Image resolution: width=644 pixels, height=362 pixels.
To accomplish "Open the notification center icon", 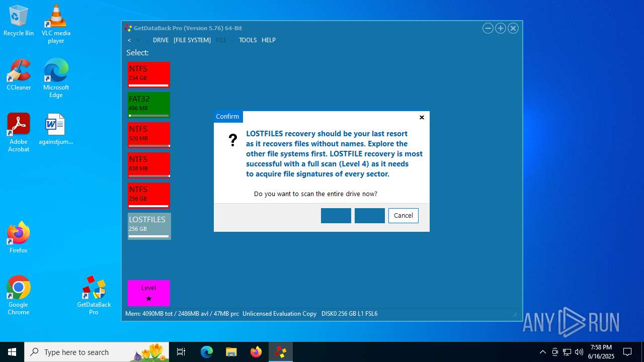I will tap(627, 352).
